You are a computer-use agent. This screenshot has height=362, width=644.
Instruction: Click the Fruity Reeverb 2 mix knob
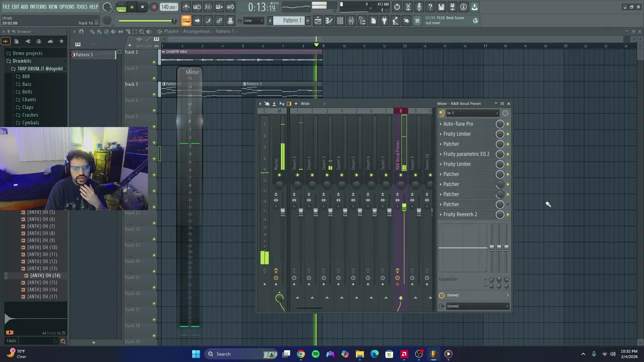click(500, 214)
